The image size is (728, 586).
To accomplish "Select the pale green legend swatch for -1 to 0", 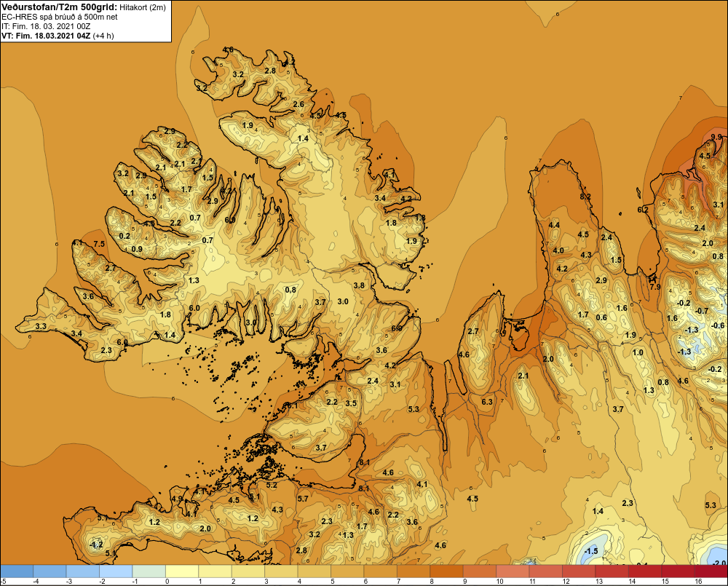I will point(149,571).
